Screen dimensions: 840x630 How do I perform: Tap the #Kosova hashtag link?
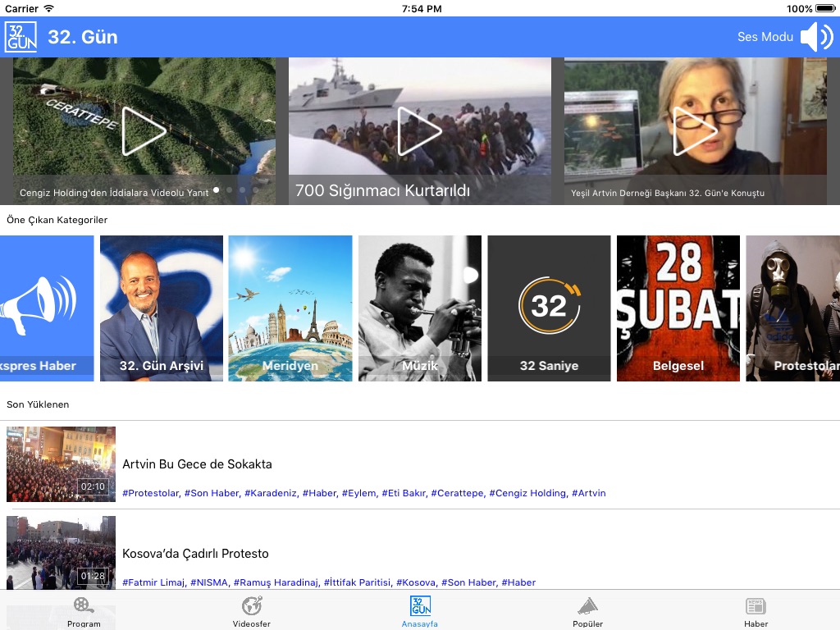tap(415, 582)
